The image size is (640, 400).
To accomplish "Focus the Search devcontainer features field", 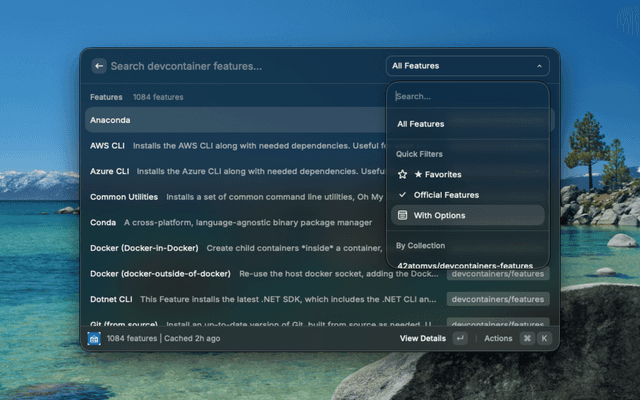I will pos(240,66).
